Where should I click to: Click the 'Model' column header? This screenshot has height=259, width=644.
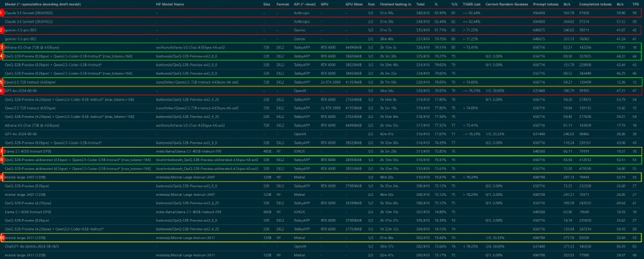[x=43, y=4]
